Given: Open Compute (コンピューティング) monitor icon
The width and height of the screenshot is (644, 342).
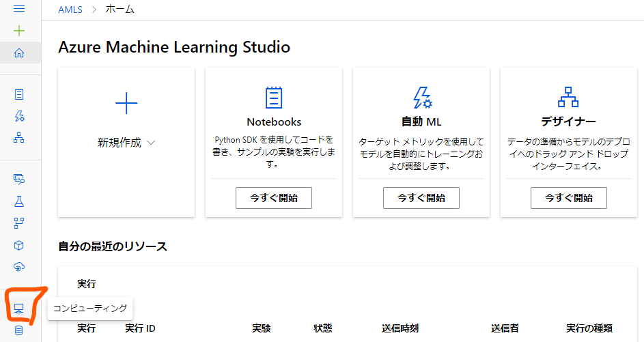Looking at the screenshot, I should (x=19, y=309).
